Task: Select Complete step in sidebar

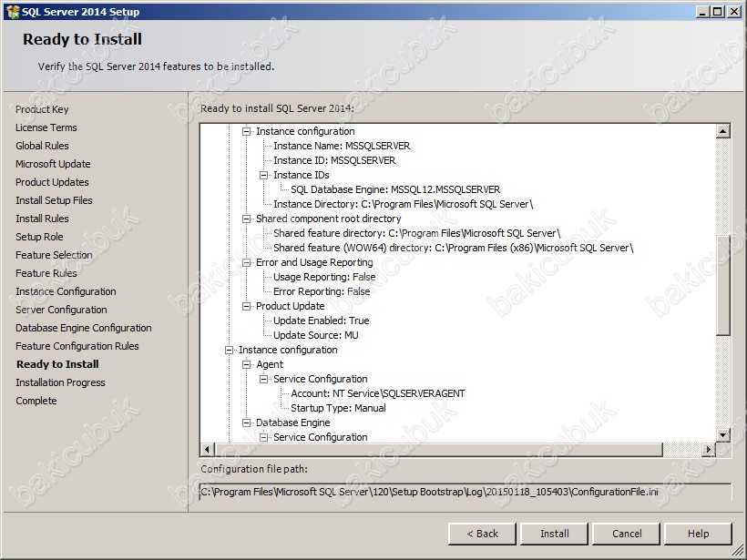Action: 36,401
